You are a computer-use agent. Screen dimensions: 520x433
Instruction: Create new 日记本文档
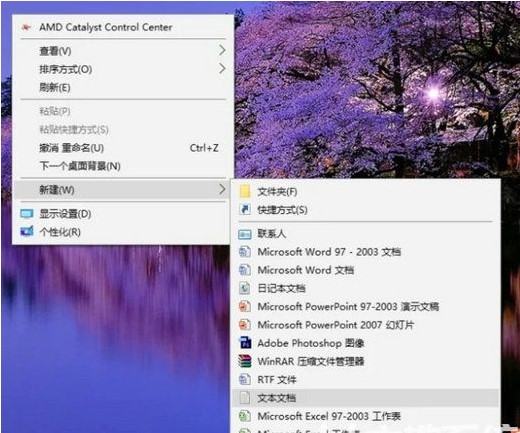click(365, 288)
